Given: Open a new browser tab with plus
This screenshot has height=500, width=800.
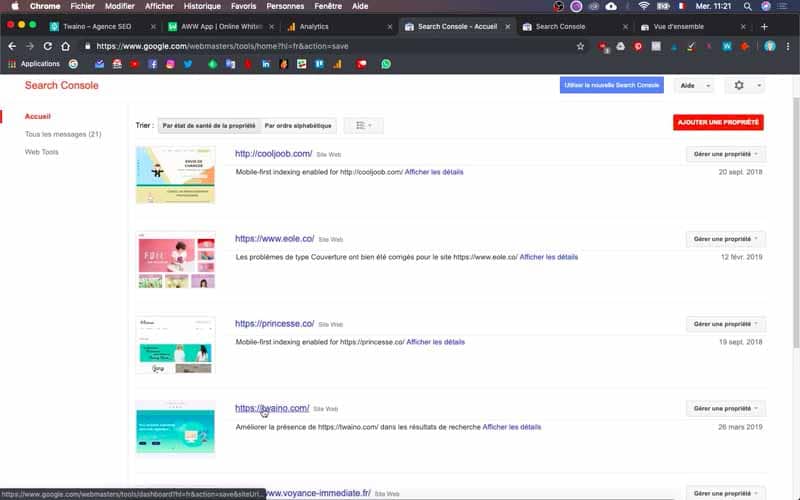Looking at the screenshot, I should (x=764, y=27).
